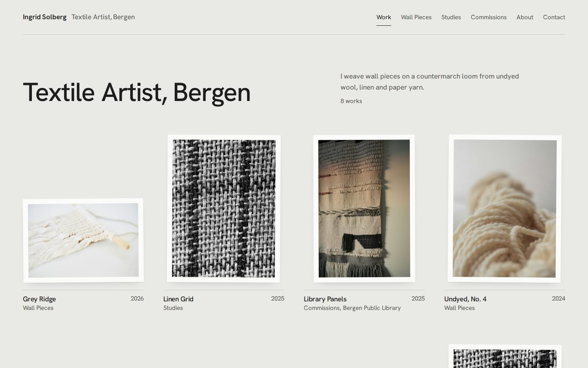This screenshot has height=368, width=588.
Task: Click the Grey Ridge title
Action: click(x=39, y=299)
